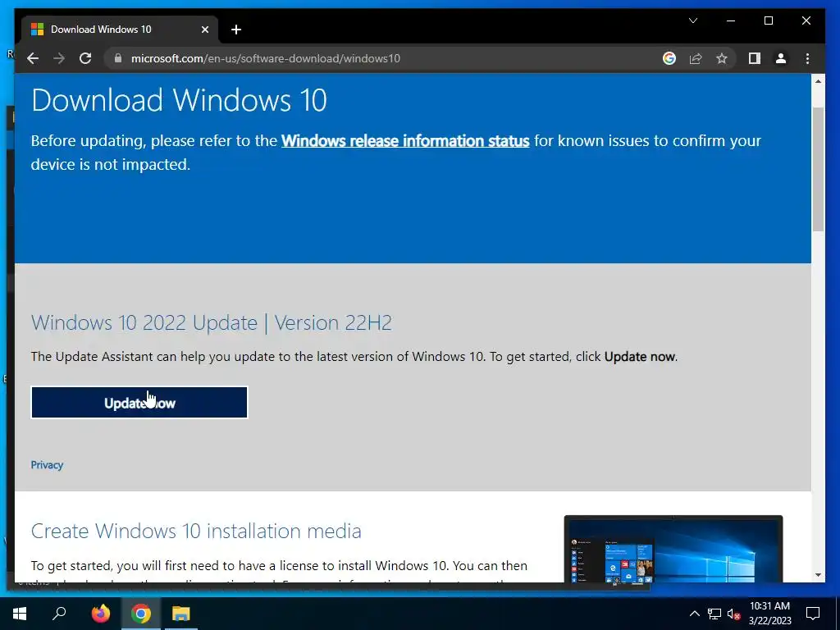
Task: Click the Update now button
Action: 139,402
